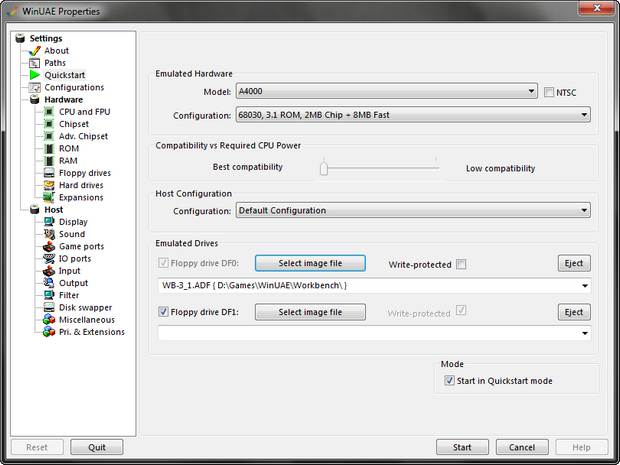The width and height of the screenshot is (620, 465).
Task: Click the Miscellaneous cubes icon
Action: tap(49, 319)
